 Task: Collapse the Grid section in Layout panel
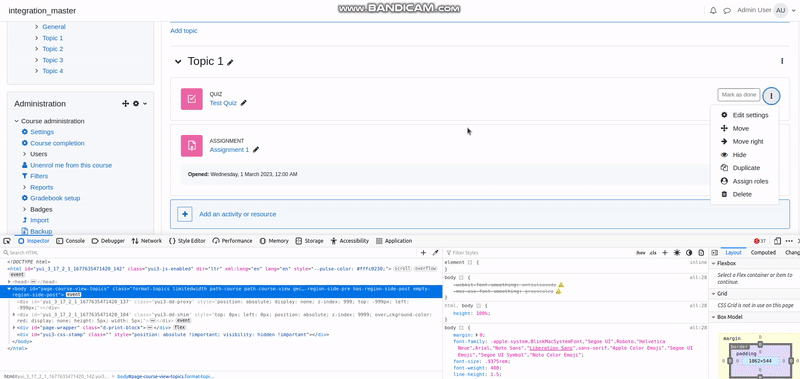point(713,294)
